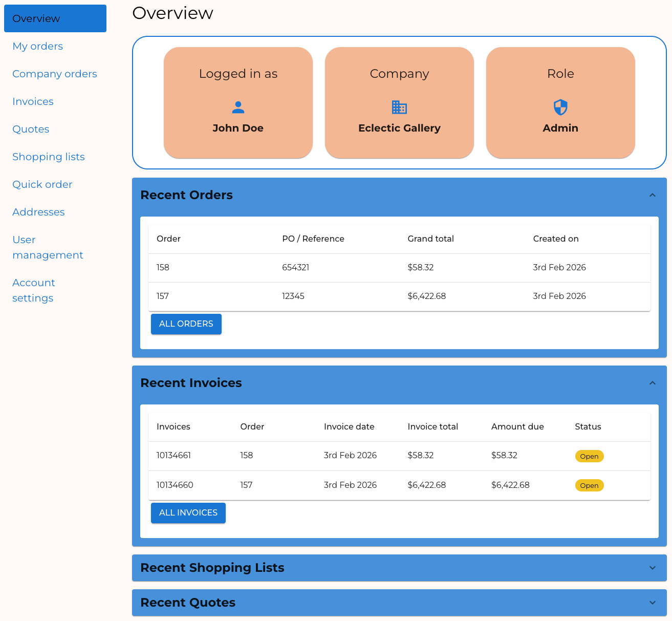This screenshot has height=621, width=672.
Task: Click the ALL ORDERS button
Action: [x=186, y=324]
